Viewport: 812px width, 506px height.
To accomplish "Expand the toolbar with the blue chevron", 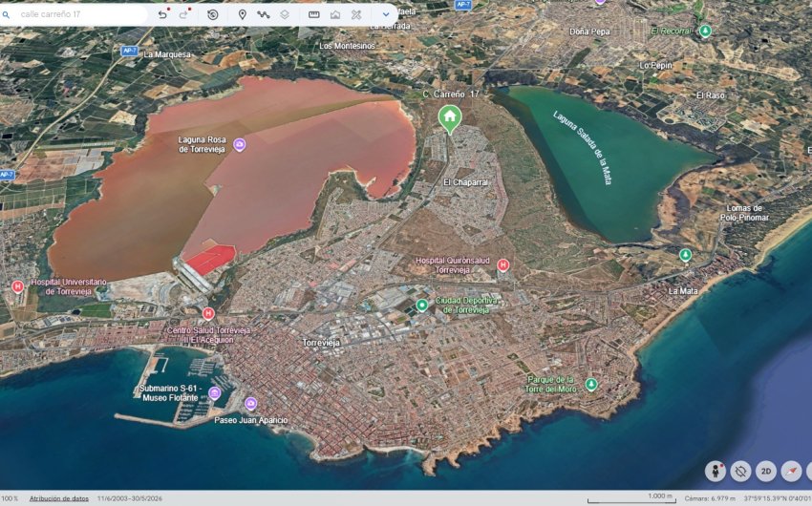I will point(386,14).
